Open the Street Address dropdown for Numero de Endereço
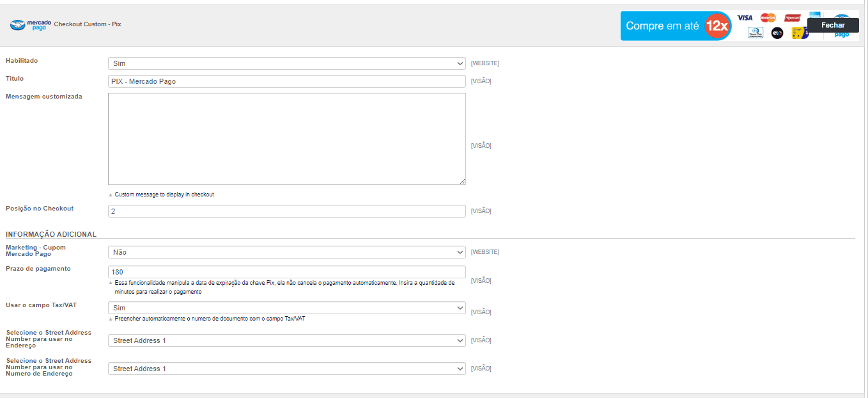This screenshot has width=868, height=398. 287,369
